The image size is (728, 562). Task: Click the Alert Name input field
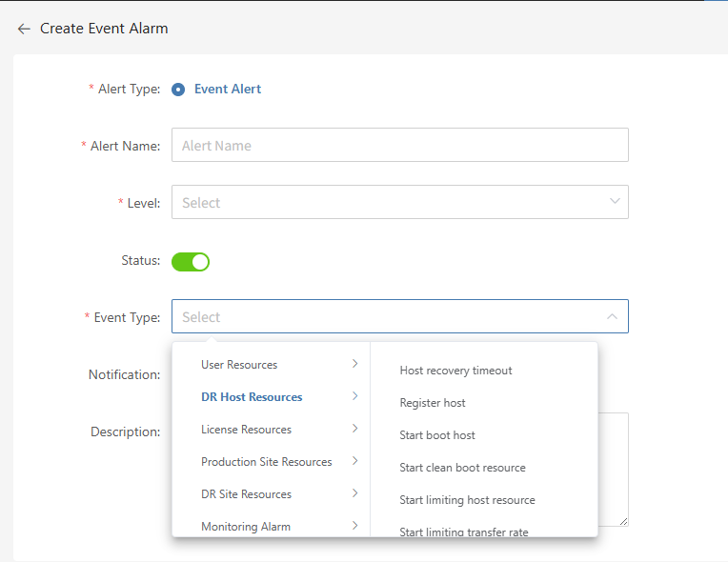click(x=400, y=145)
